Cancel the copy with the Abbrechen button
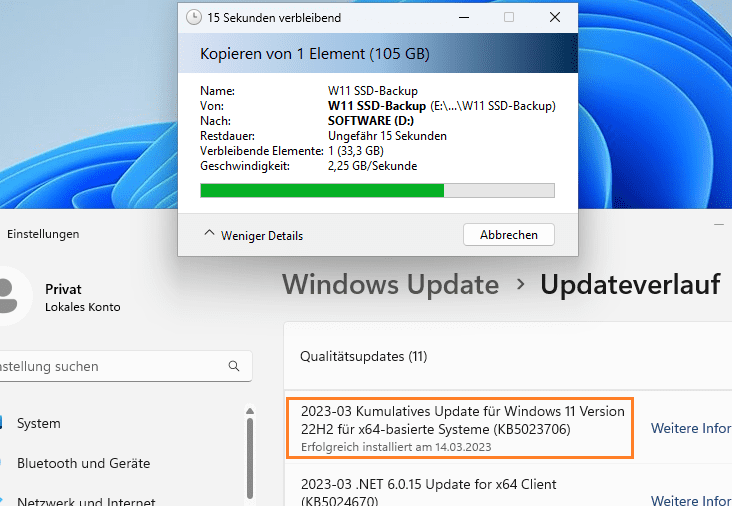This screenshot has width=732, height=506. [509, 235]
